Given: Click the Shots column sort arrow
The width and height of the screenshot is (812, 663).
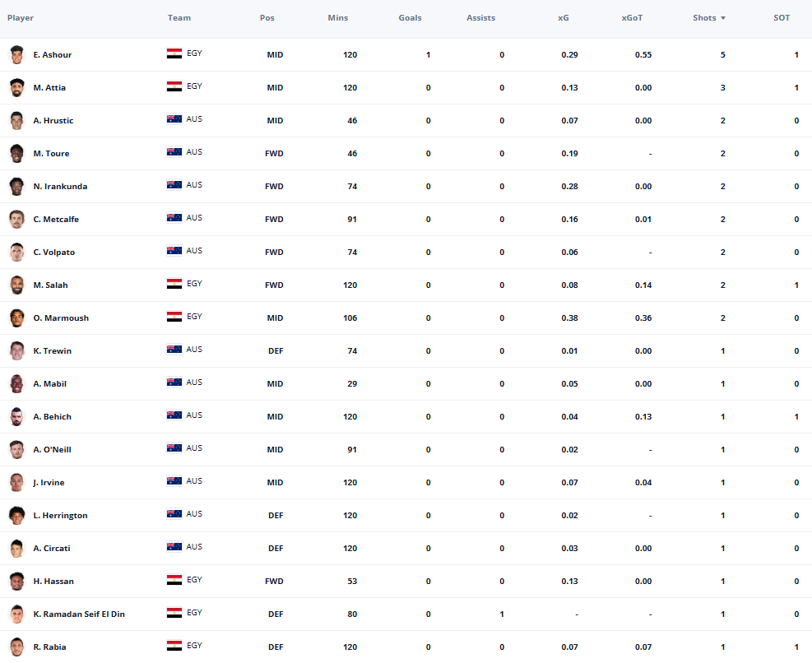Looking at the screenshot, I should pyautogui.click(x=723, y=18).
